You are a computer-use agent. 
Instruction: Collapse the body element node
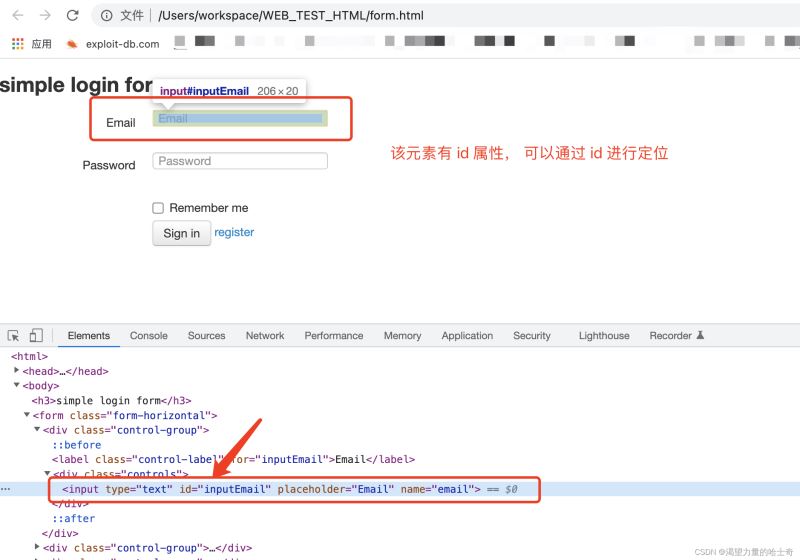click(x=16, y=385)
